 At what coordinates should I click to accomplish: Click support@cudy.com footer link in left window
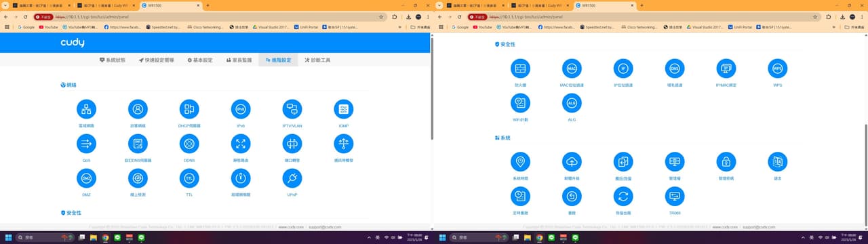pyautogui.click(x=325, y=227)
